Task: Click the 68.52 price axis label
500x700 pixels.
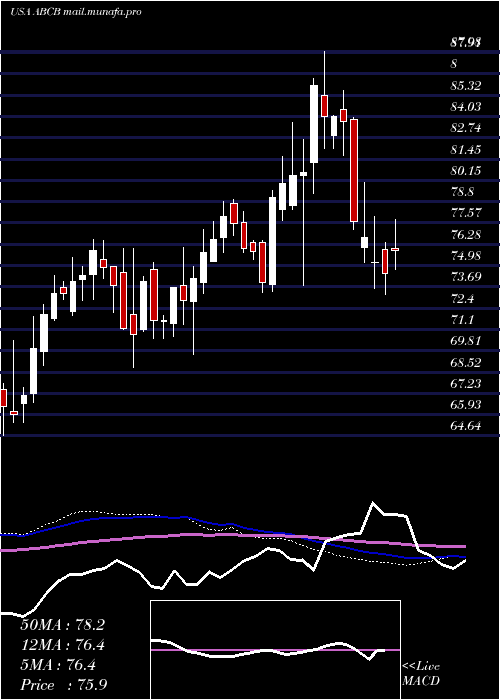Action: [466, 362]
